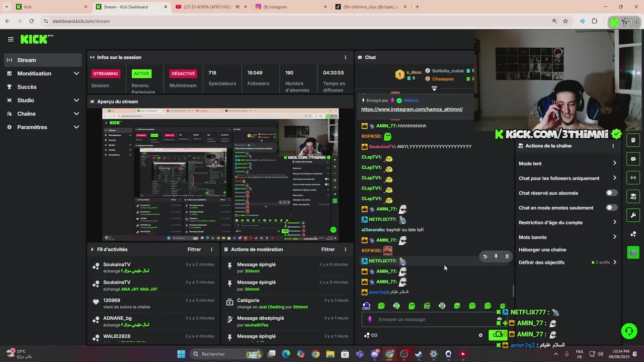The width and height of the screenshot is (644, 362).
Task: Click the undo icon on hovered chat message
Action: pos(485,256)
